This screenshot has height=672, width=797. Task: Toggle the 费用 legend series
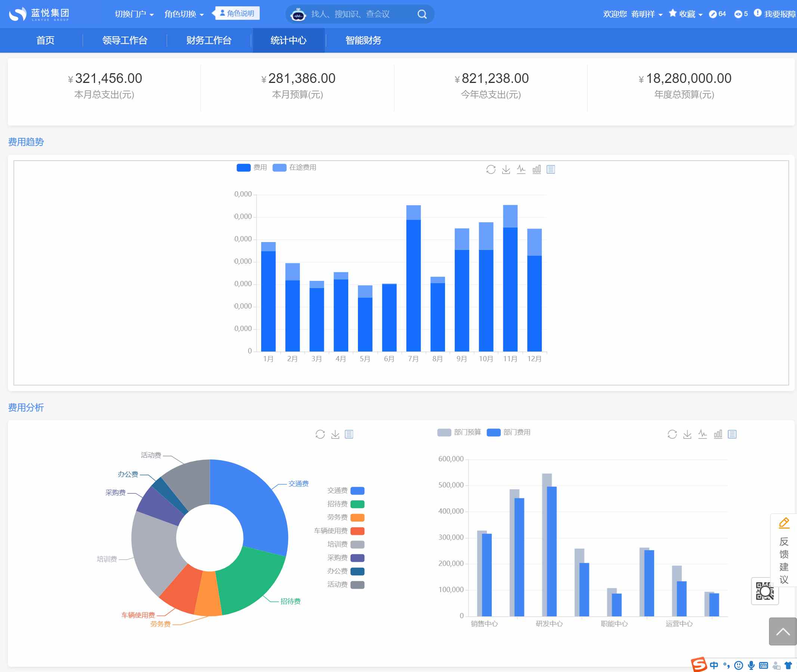[252, 168]
